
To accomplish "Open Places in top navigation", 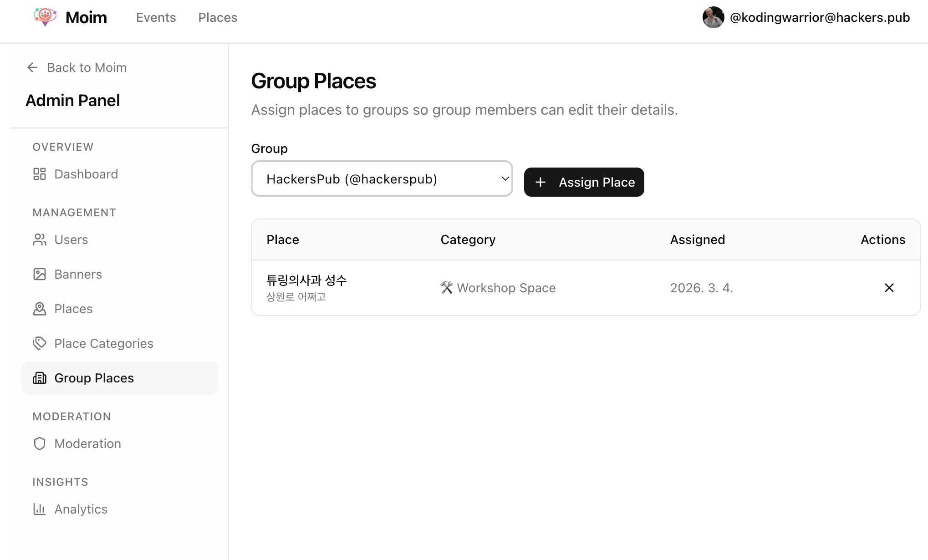I will 218,17.
